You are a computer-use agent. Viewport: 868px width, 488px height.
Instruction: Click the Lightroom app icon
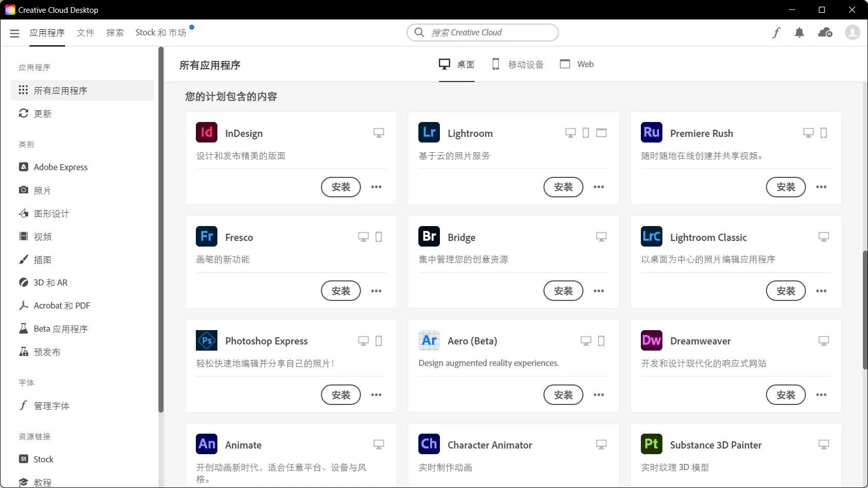pos(429,132)
